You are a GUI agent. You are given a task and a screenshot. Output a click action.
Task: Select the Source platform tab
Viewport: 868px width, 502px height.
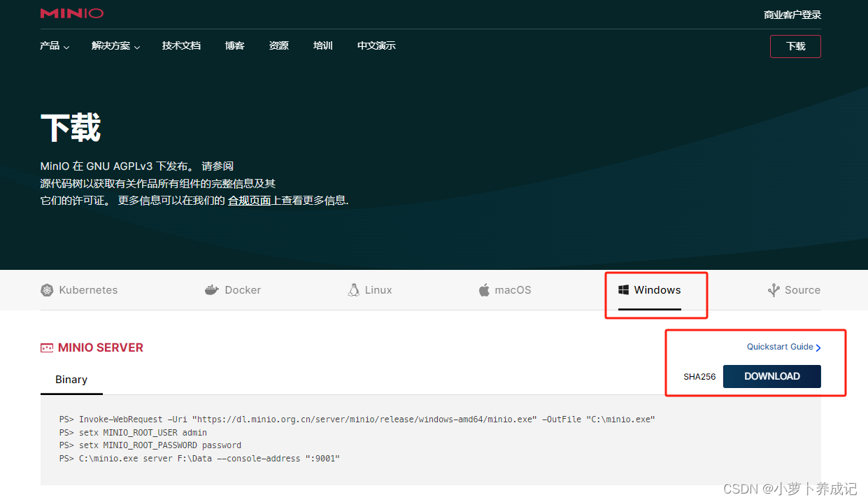coord(794,290)
